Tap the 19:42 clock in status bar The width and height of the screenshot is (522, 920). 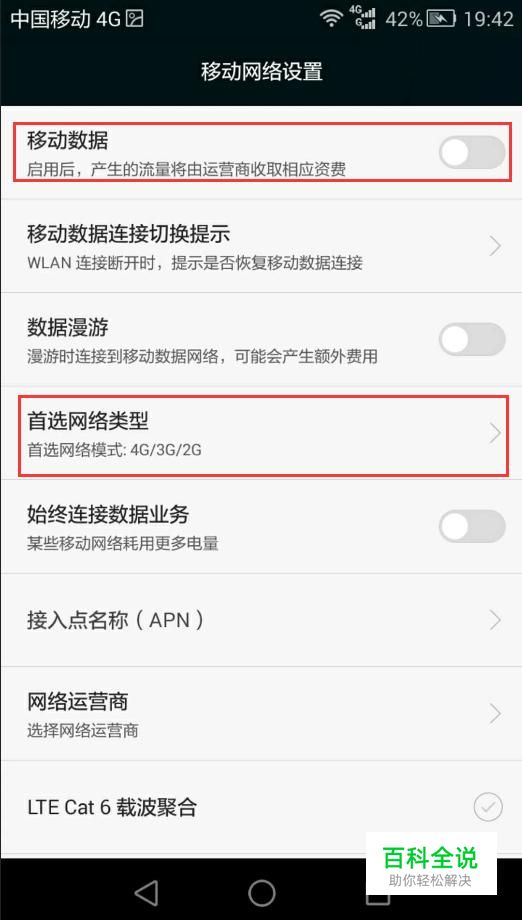[x=489, y=19]
